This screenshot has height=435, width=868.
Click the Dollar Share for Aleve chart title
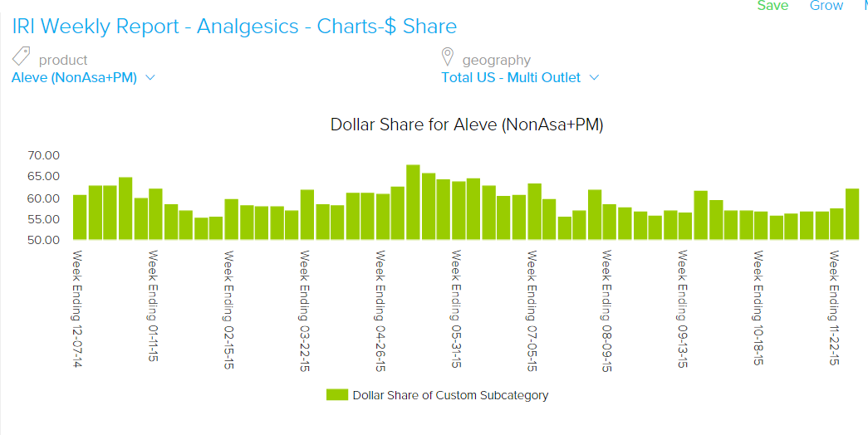coord(466,125)
